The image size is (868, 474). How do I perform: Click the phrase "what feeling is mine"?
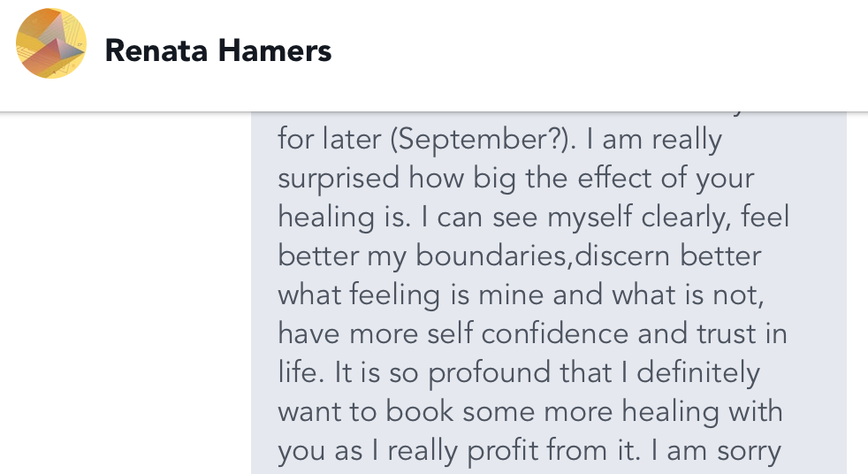[413, 294]
